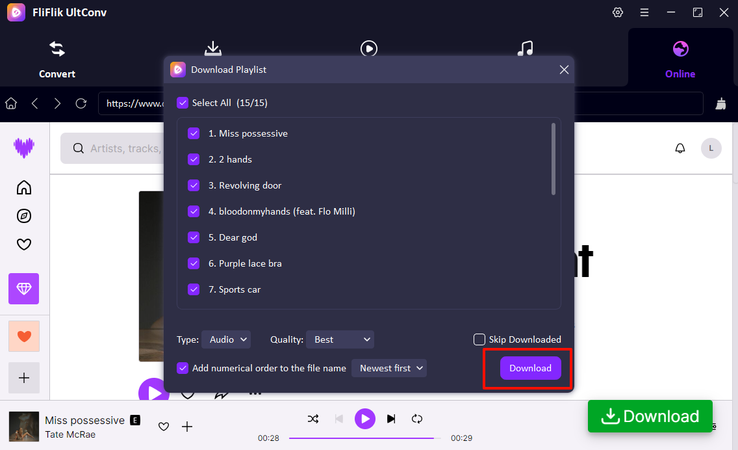Uncheck track 1 Miss possessive
Image resolution: width=738 pixels, height=450 pixels.
click(x=193, y=133)
